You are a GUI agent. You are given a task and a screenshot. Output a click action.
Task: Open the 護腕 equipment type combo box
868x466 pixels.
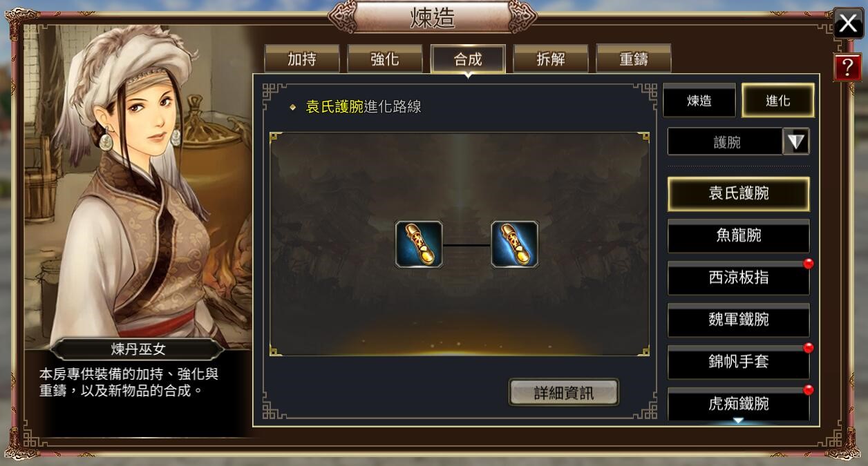pyautogui.click(x=738, y=142)
